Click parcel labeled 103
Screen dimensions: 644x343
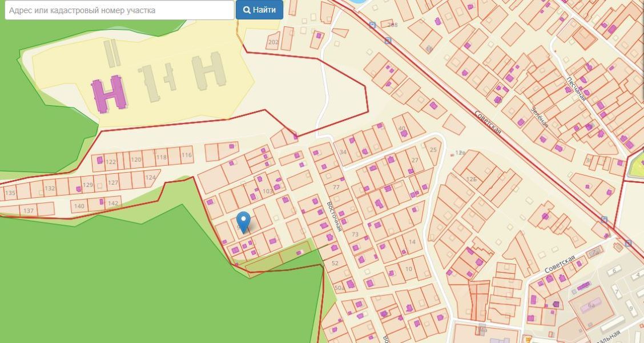267,191
